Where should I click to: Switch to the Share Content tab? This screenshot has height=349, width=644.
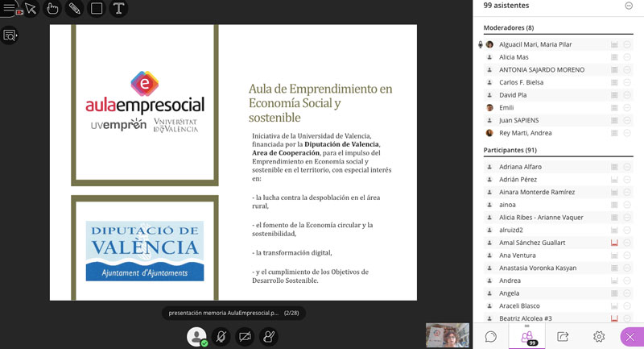click(x=563, y=336)
